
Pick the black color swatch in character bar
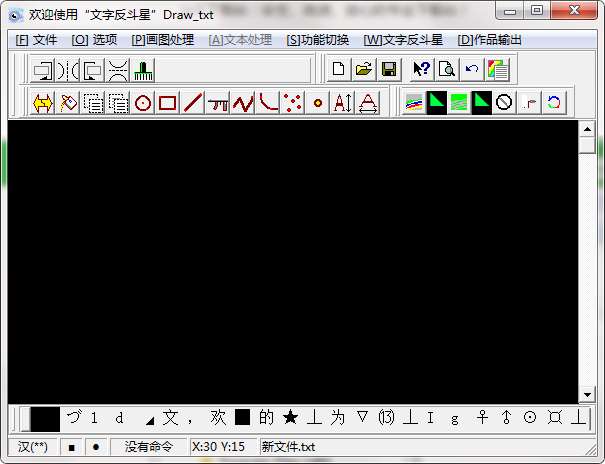(45, 418)
